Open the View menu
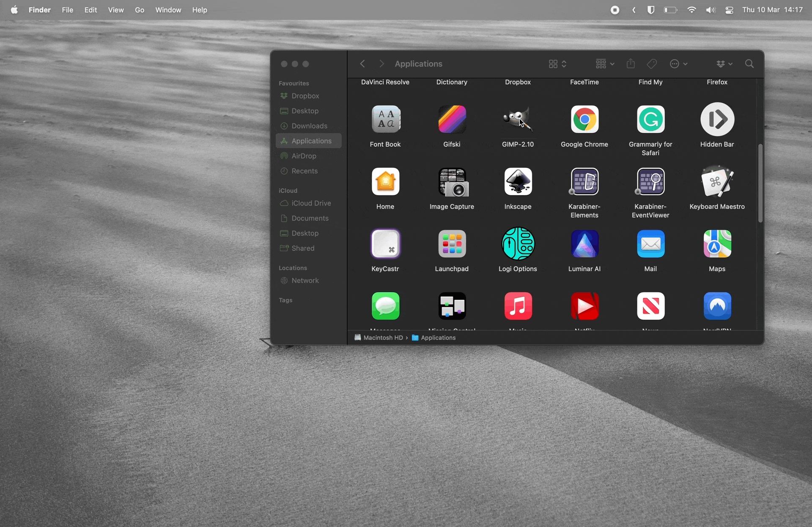This screenshot has height=527, width=812. pos(116,10)
